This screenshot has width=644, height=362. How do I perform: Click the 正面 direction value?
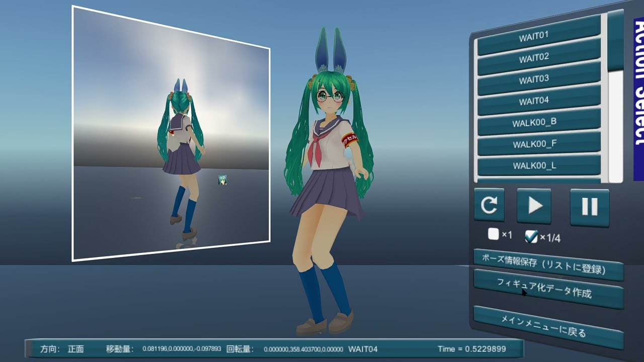(x=75, y=349)
